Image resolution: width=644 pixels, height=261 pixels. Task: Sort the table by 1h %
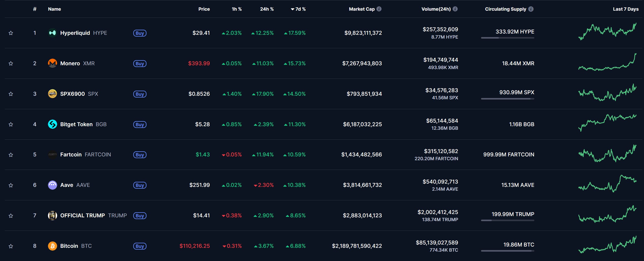[237, 9]
